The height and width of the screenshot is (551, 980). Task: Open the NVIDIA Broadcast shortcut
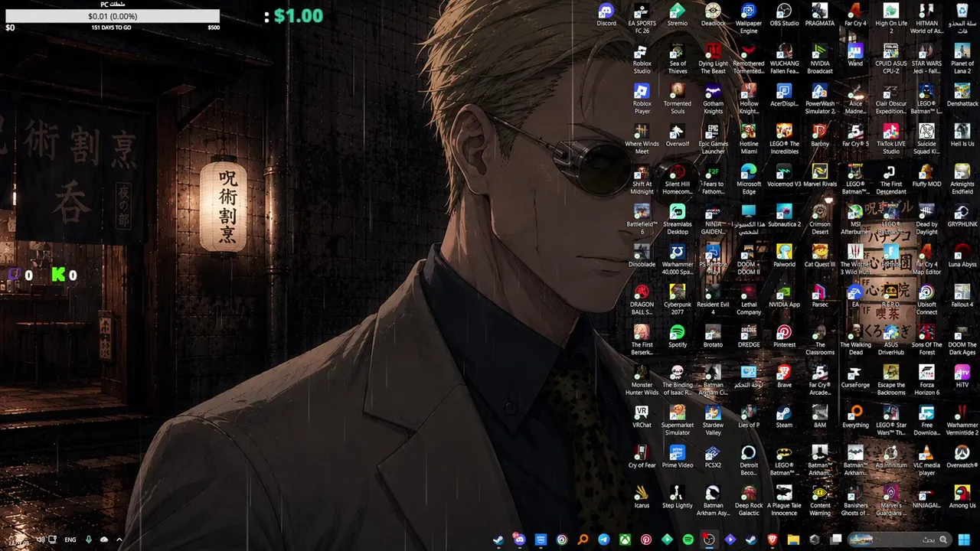point(820,59)
